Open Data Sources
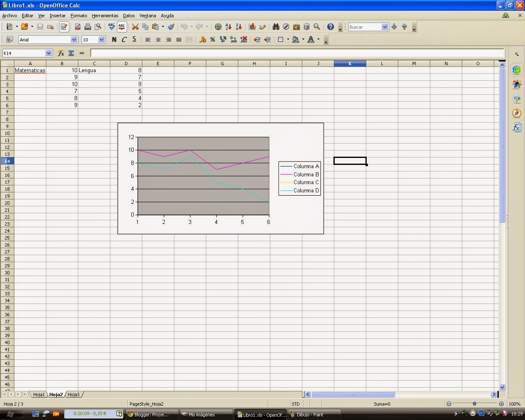Image resolution: width=525 pixels, height=420 pixels. [x=306, y=27]
